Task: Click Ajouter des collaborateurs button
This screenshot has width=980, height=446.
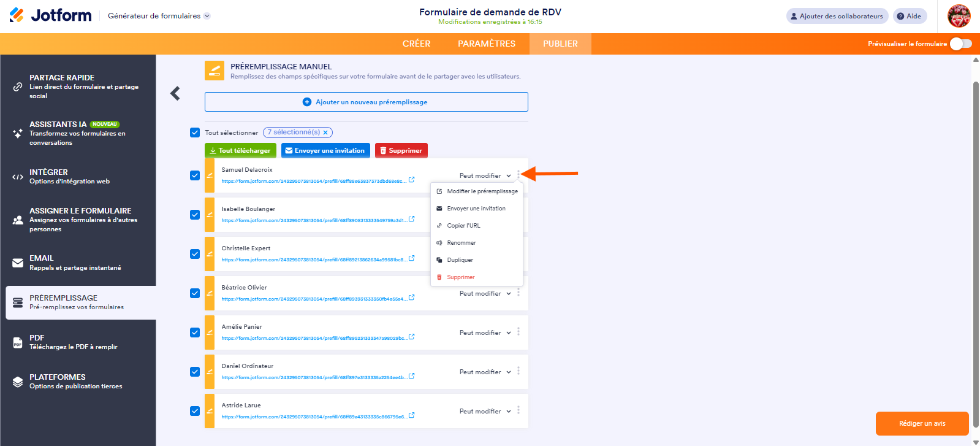Action: pyautogui.click(x=837, y=16)
